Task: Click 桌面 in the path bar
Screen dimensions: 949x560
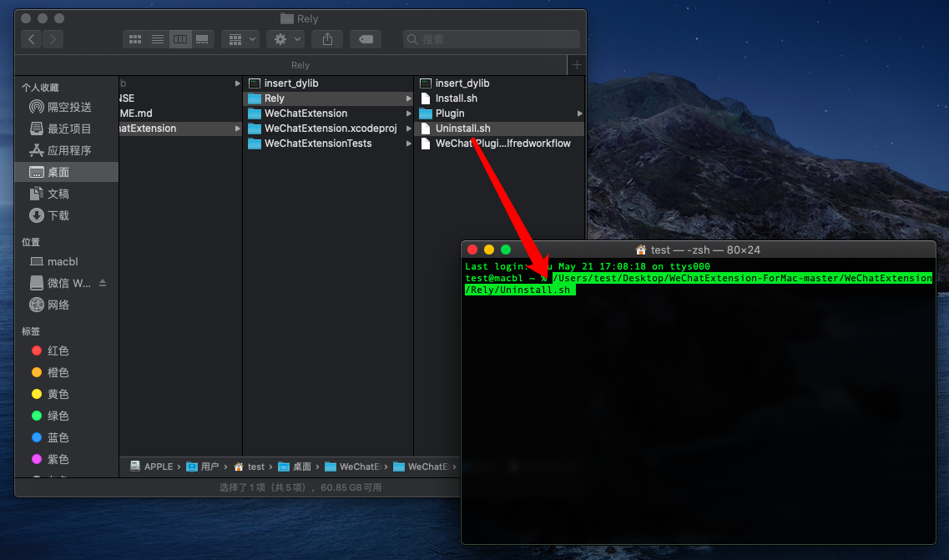Action: coord(295,467)
